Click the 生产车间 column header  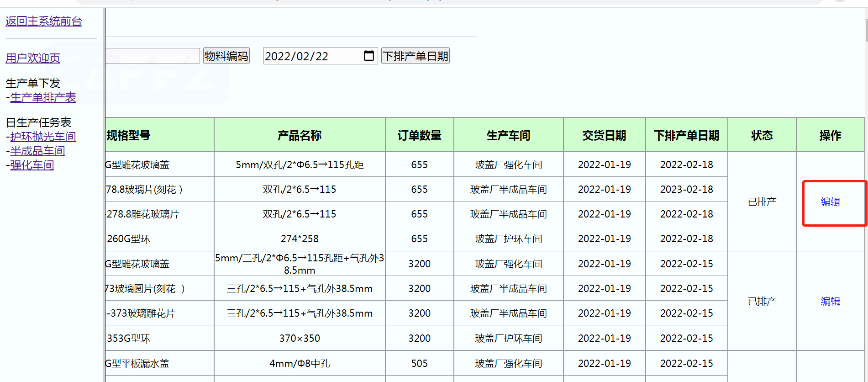tap(508, 135)
